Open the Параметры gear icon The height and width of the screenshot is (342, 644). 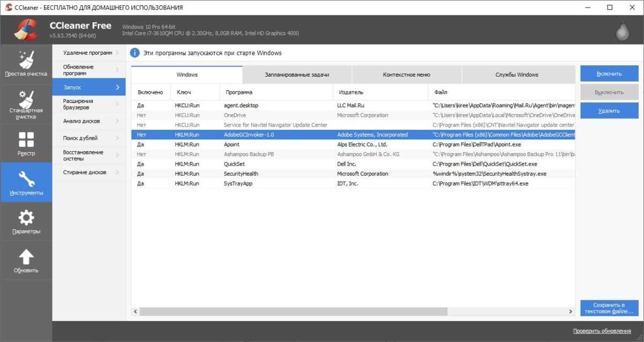[x=26, y=217]
